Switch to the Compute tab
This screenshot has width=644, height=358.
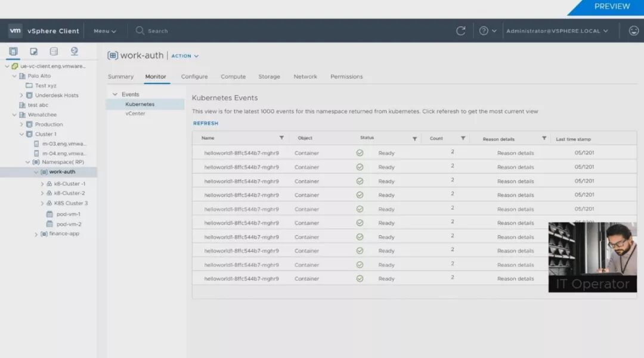[x=233, y=77]
